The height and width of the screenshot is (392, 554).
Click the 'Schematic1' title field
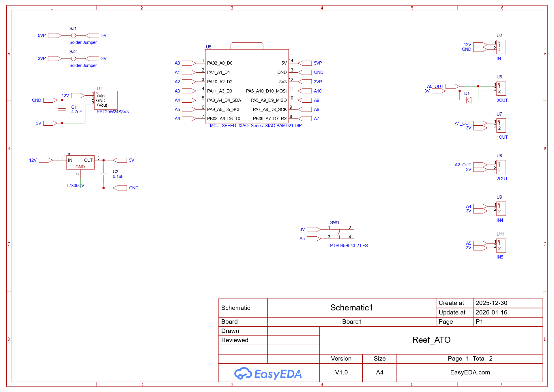(351, 308)
